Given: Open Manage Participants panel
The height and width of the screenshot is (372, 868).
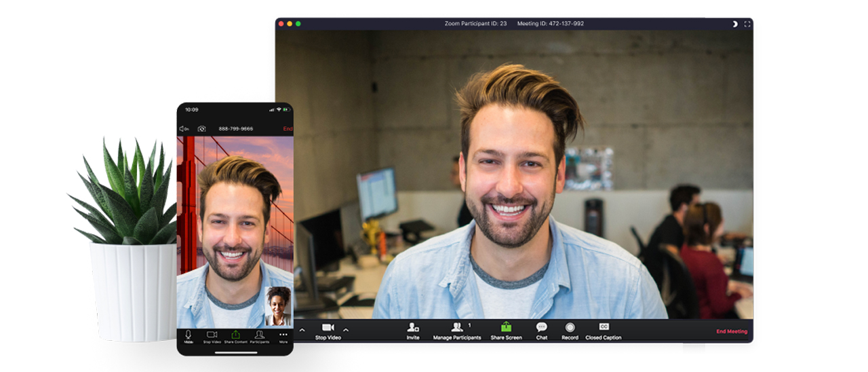Looking at the screenshot, I should tap(457, 331).
